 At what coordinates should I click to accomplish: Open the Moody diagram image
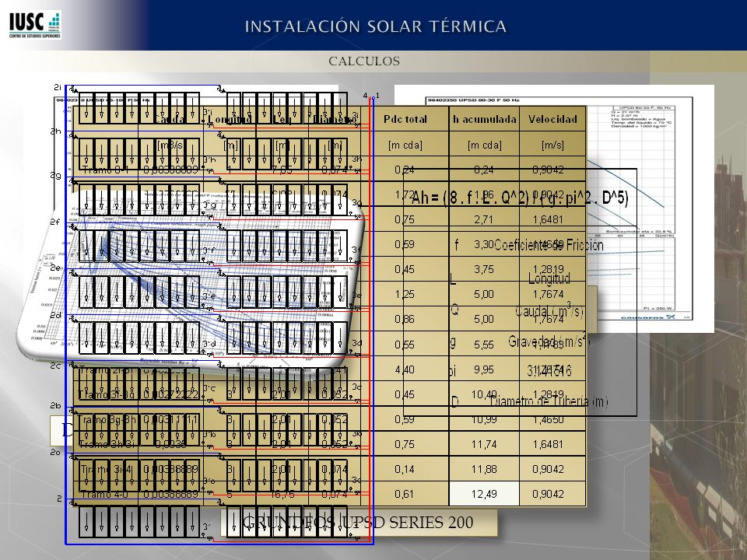(x=191, y=282)
